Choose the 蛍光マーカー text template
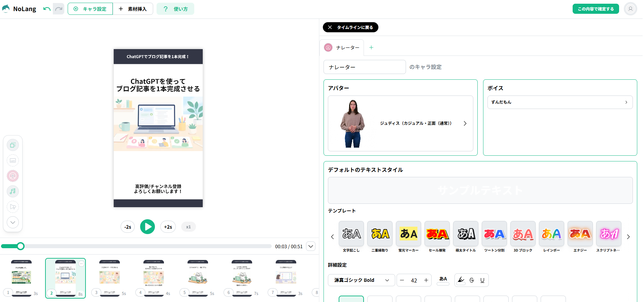The height and width of the screenshot is (302, 644). [x=408, y=237]
